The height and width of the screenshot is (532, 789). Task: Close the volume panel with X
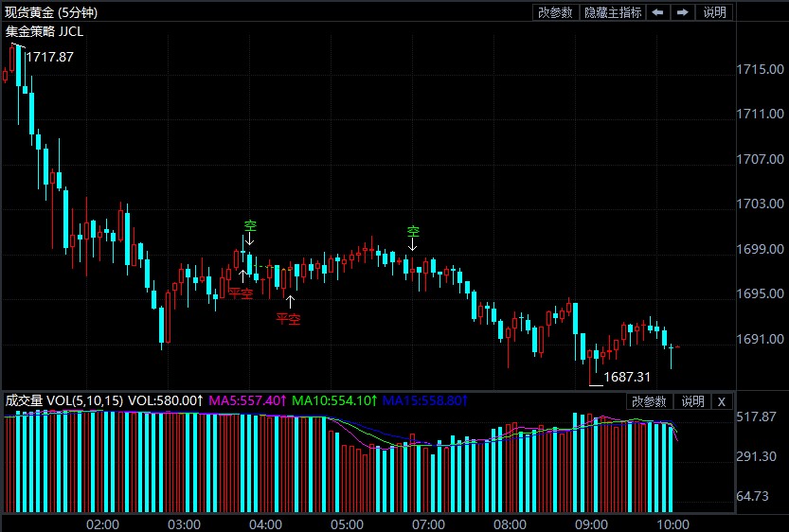(x=721, y=401)
